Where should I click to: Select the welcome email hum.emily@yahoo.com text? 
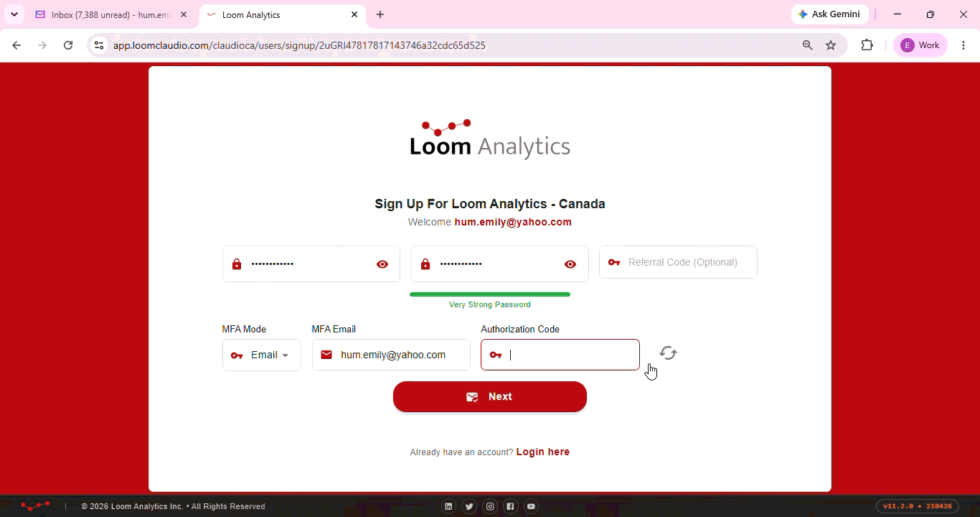pyautogui.click(x=513, y=222)
